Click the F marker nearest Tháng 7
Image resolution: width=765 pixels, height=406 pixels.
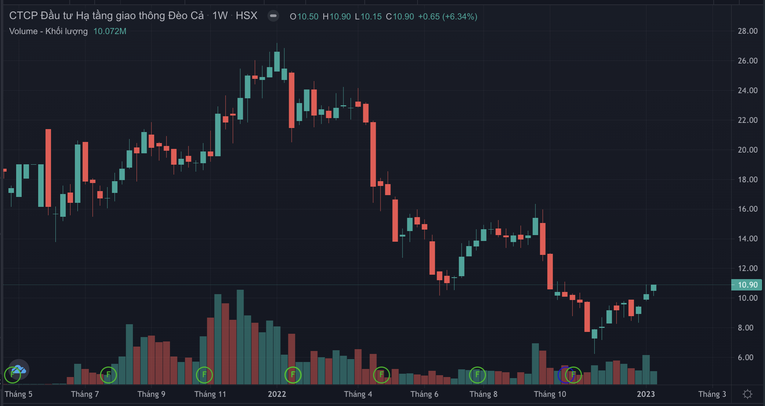pos(108,375)
